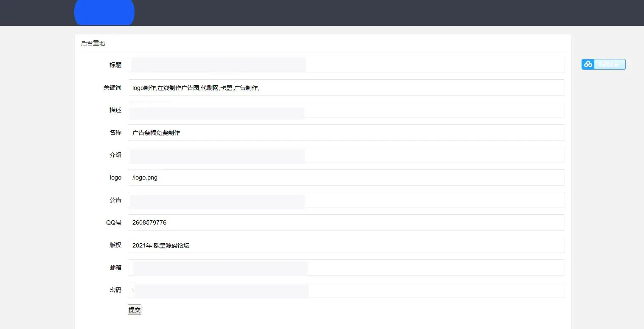This screenshot has height=329, width=644.
Task: Click the logo path field showing /logo.png
Action: [346, 177]
